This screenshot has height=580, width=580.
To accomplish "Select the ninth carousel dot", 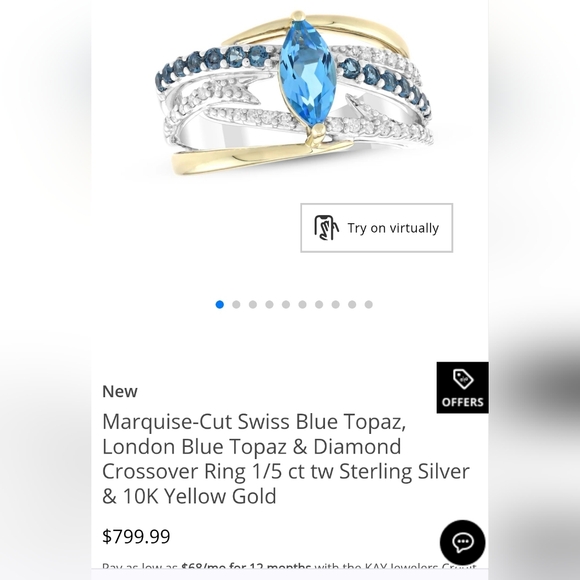I will pos(352,304).
